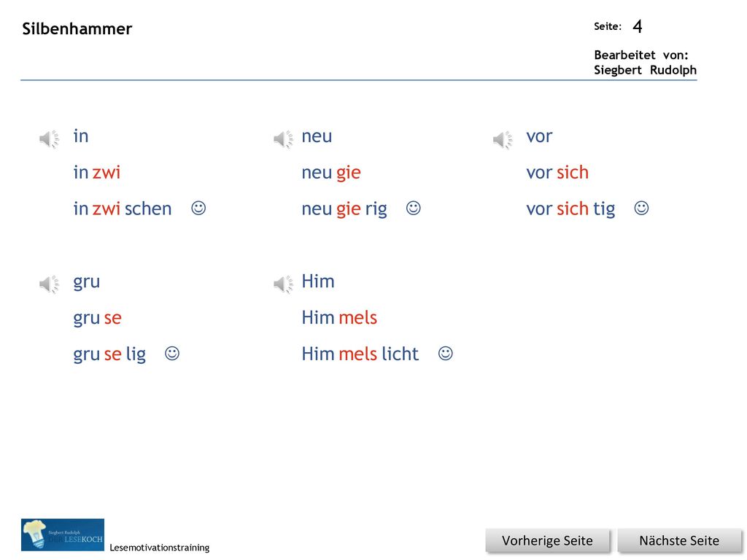Viewport: 747px width, 560px height.
Task: Click the smiley next to "vor sich tig"
Action: pos(642,208)
